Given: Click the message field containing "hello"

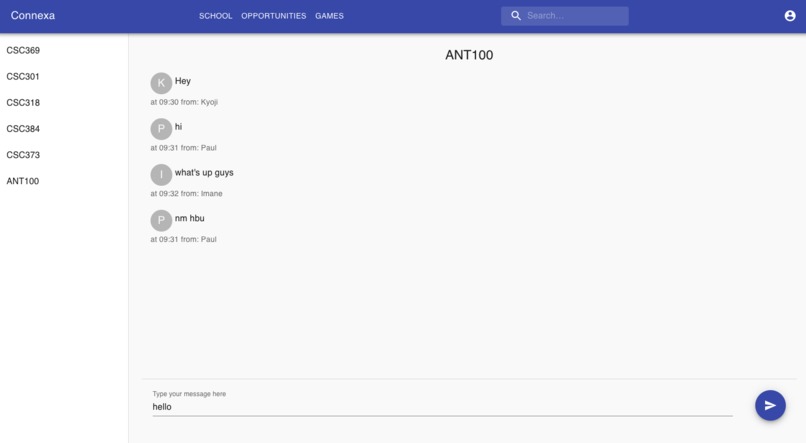Looking at the screenshot, I should (442, 407).
